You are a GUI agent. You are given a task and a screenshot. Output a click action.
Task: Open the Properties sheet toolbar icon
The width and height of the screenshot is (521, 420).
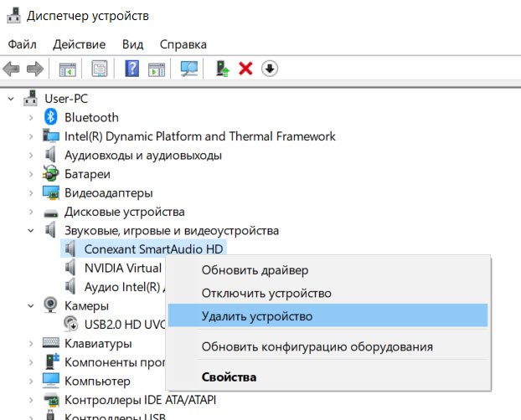tap(100, 69)
